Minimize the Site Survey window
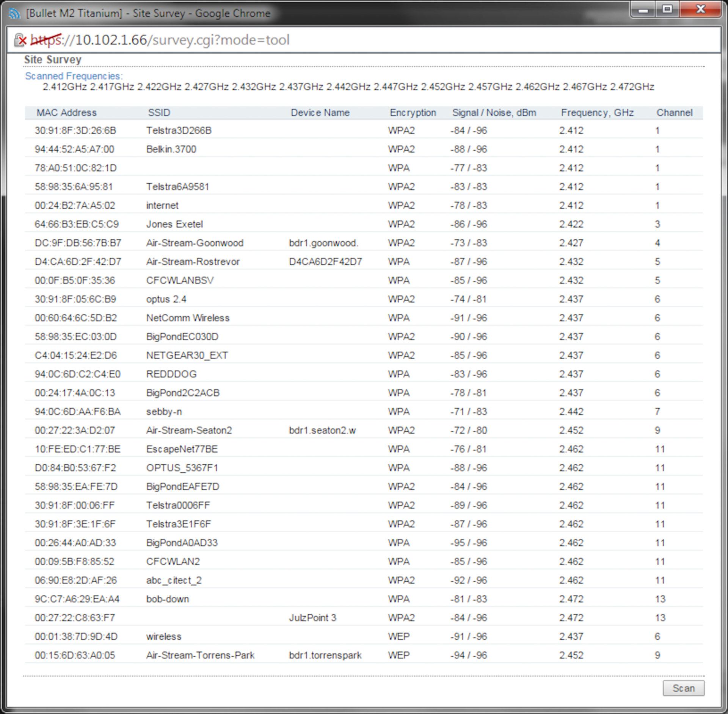This screenshot has width=728, height=714. click(643, 9)
